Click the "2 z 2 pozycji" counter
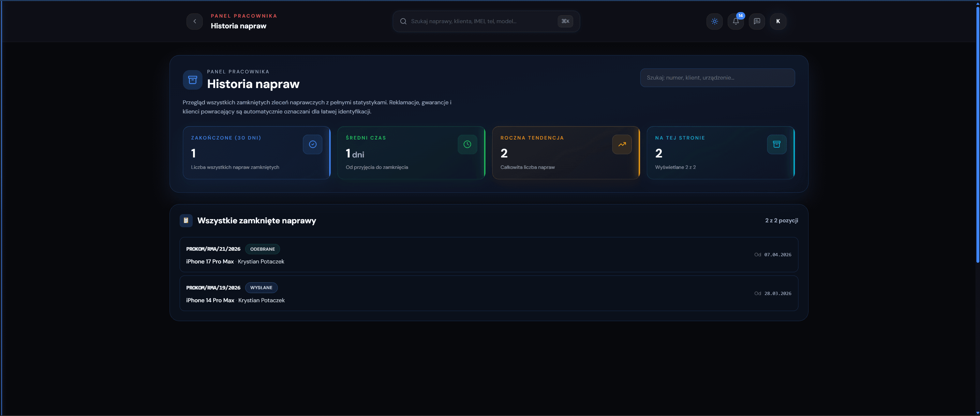Image resolution: width=980 pixels, height=416 pixels. click(x=781, y=220)
